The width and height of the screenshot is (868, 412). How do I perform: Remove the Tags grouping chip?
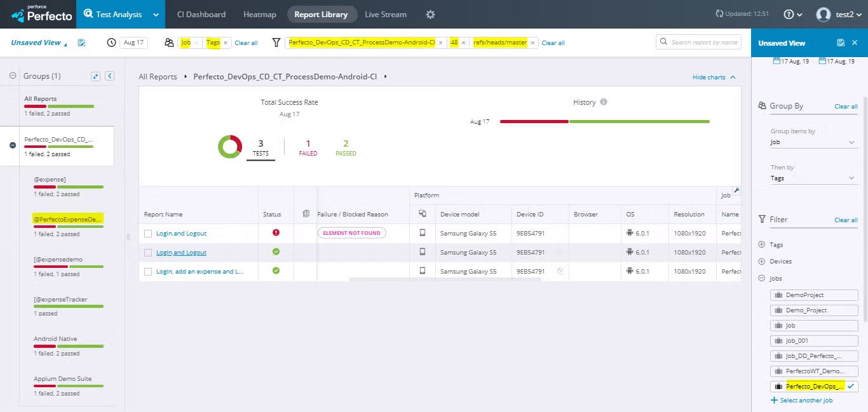[226, 43]
